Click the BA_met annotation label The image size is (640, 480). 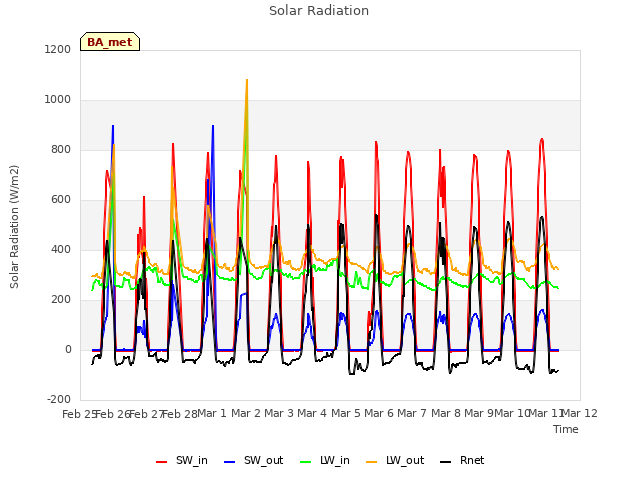[110, 42]
